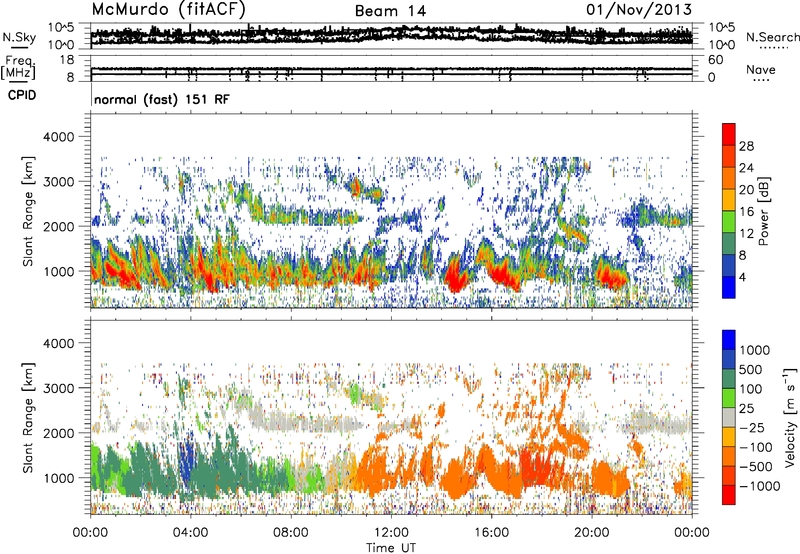Click the '04:00' time tick label
The image size is (800, 554).
(190, 533)
